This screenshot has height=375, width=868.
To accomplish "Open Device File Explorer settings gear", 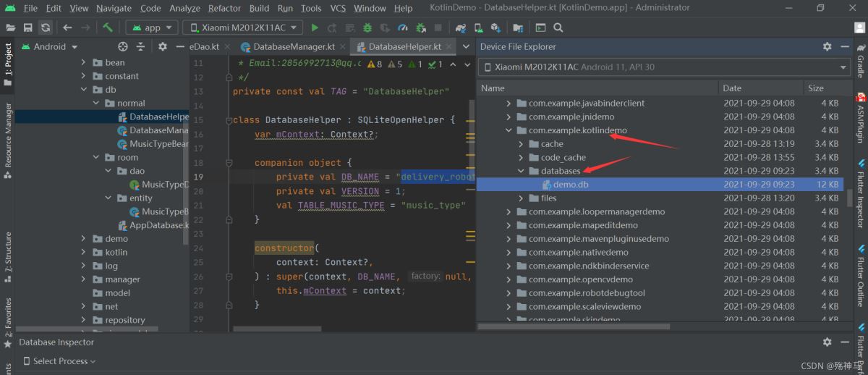I will 827,46.
